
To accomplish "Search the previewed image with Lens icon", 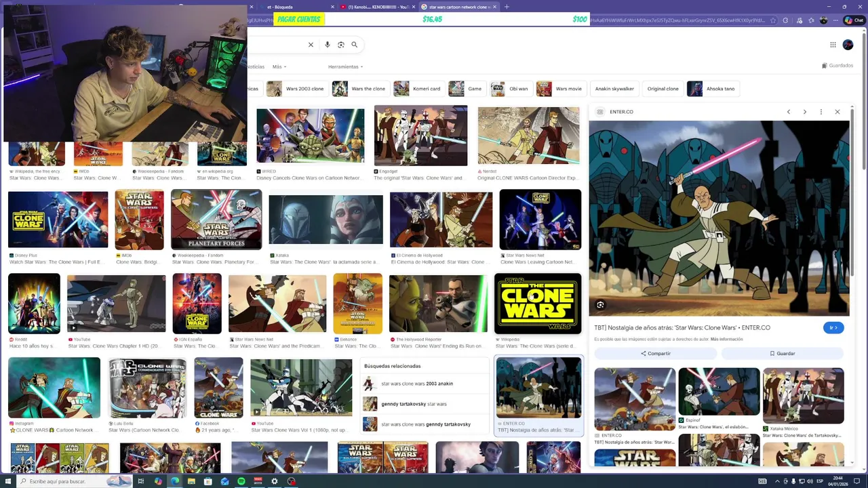I will [600, 305].
